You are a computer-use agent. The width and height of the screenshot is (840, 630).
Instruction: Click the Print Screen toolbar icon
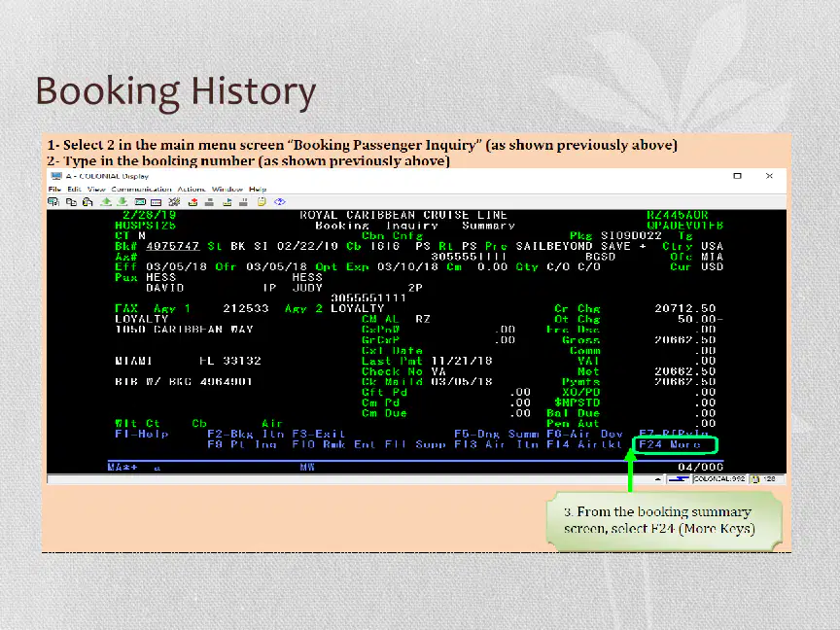[53, 202]
